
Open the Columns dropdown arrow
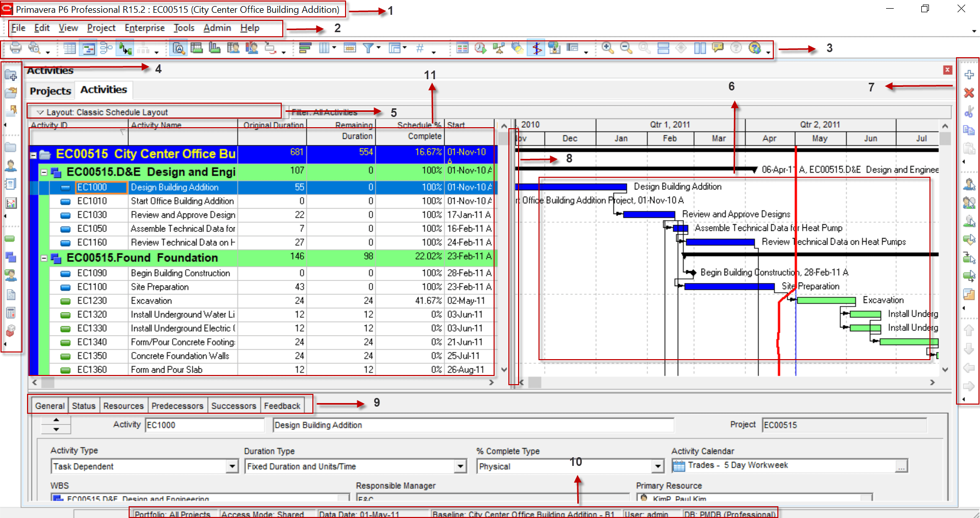pyautogui.click(x=334, y=48)
